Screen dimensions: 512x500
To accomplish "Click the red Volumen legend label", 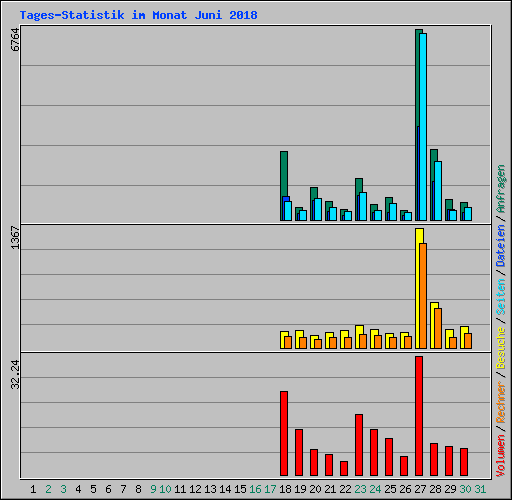I will point(501,455).
